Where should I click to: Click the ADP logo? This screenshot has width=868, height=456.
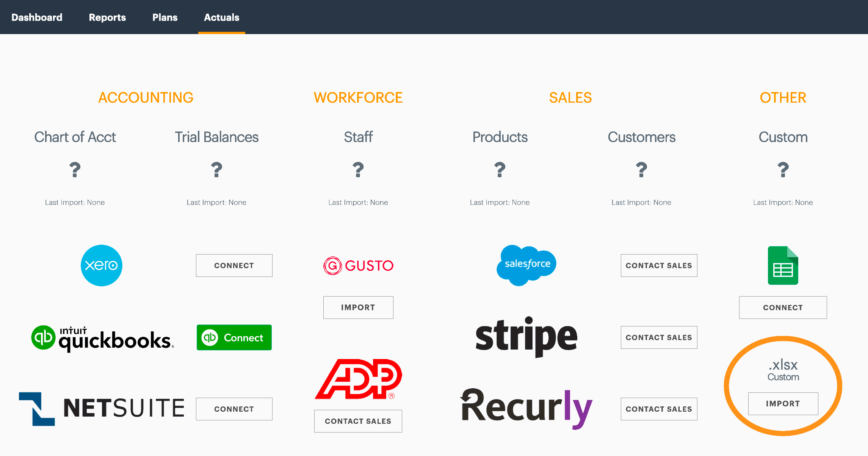[359, 379]
